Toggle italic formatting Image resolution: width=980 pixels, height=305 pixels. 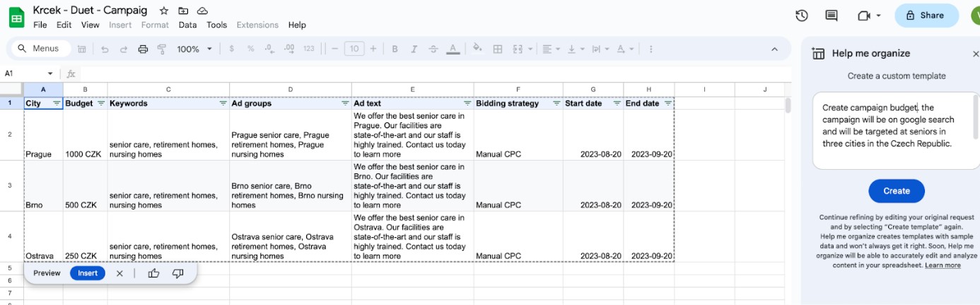[x=414, y=50]
